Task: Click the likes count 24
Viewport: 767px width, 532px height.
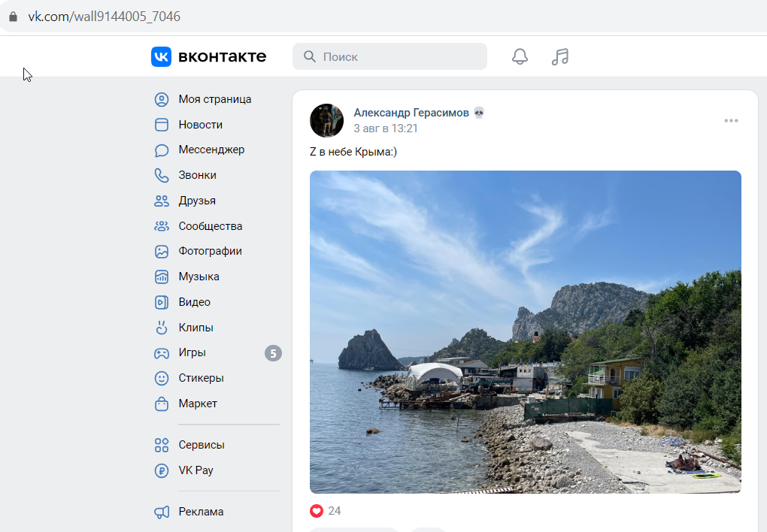Action: [x=335, y=511]
